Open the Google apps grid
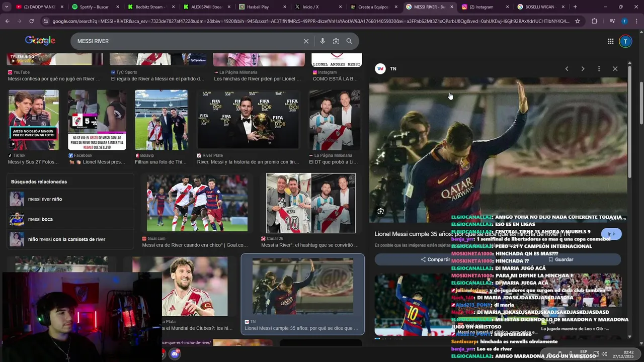This screenshot has height=362, width=644. [610, 41]
